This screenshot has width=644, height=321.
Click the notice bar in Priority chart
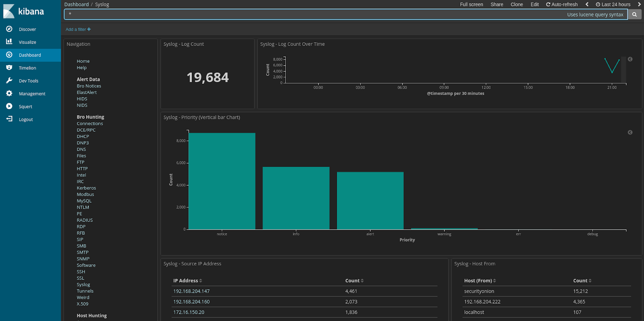(222, 181)
